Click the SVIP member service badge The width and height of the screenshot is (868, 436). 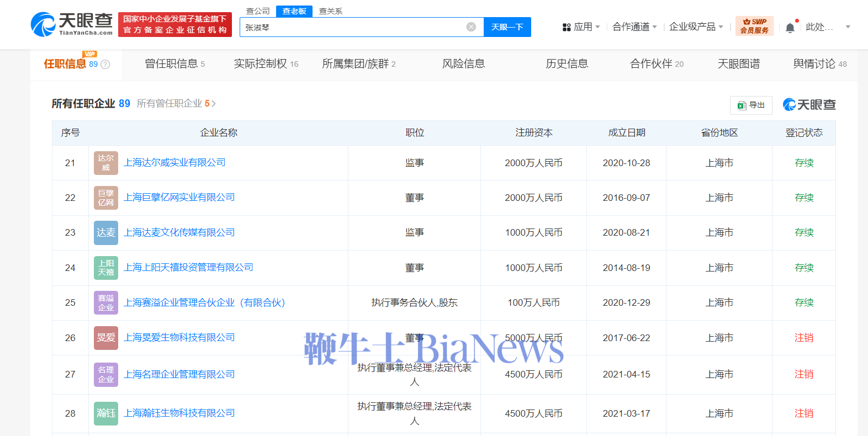click(754, 26)
